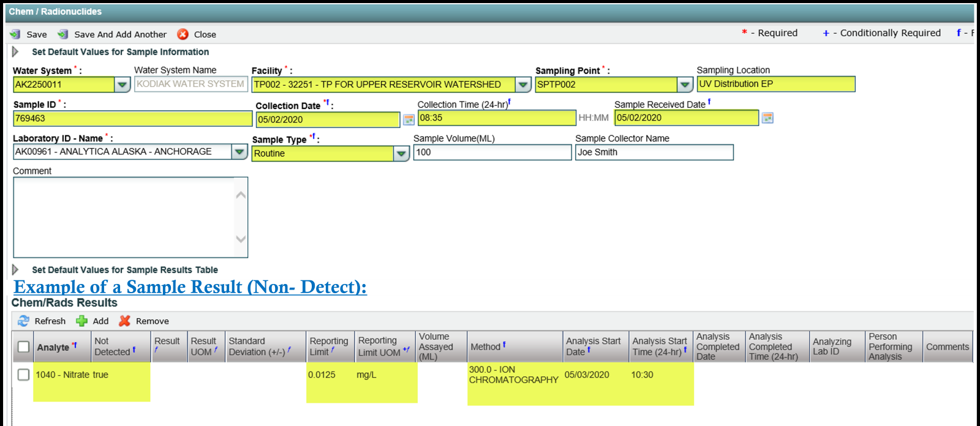Sort by the Analyte column header
This screenshot has width=980, height=426.
53,347
